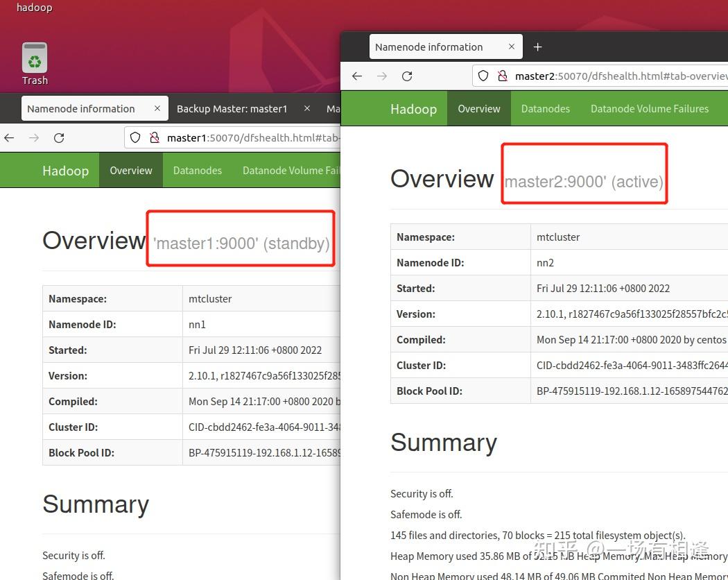728x580 pixels.
Task: Click the Summary heading in master2 window
Action: click(x=444, y=443)
